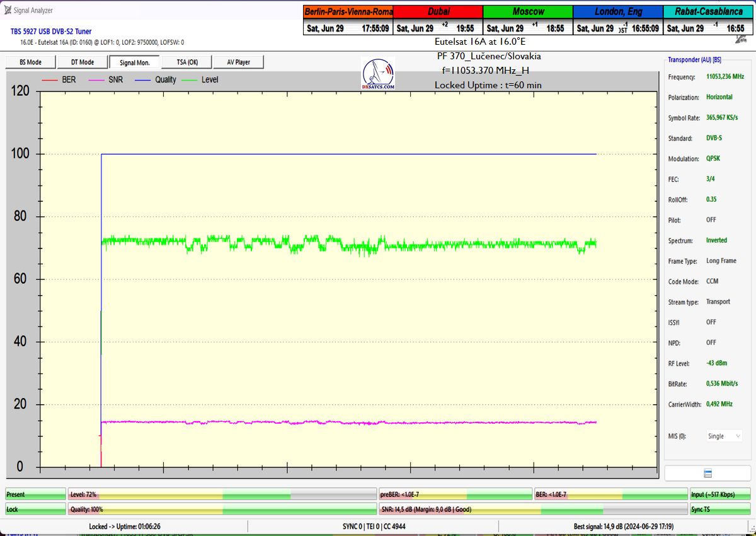Click the Signal Analyzer title bar icon

click(x=7, y=10)
